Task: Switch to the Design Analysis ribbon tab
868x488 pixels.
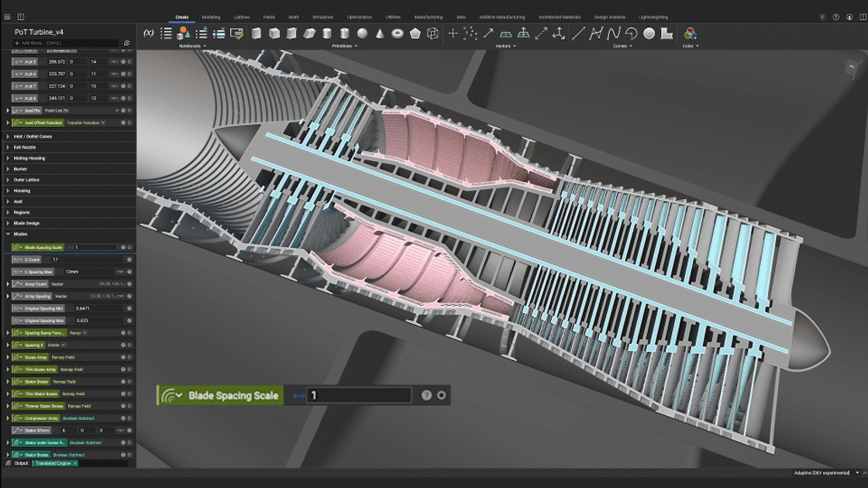Action: pyautogui.click(x=609, y=17)
